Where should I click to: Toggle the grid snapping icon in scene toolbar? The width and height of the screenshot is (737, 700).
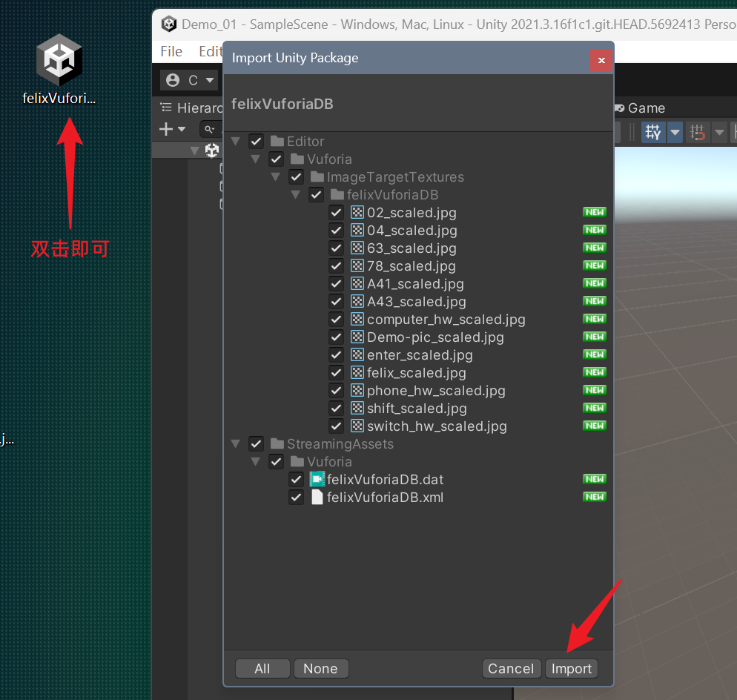pos(697,132)
